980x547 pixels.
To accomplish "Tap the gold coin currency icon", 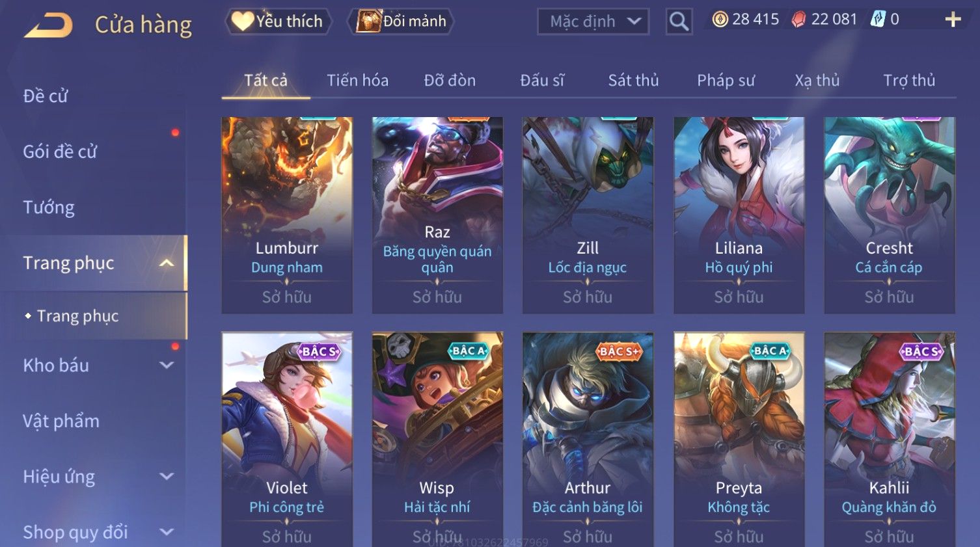I will coord(720,20).
